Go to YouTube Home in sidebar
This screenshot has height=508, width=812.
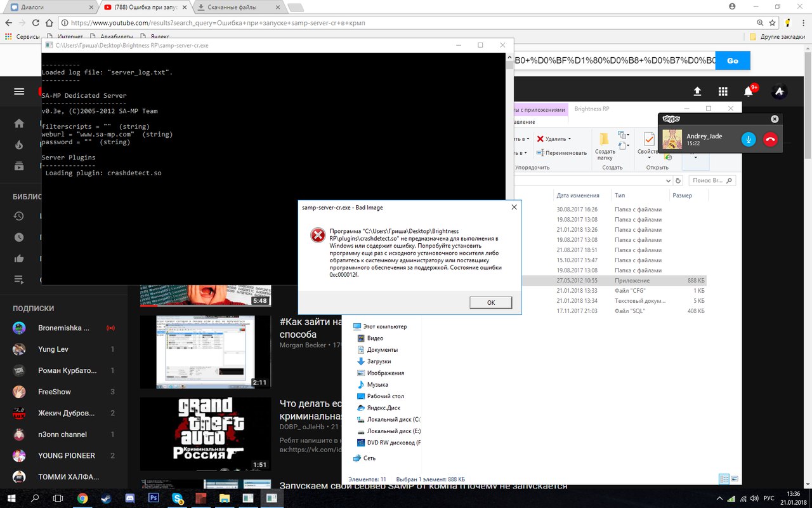click(x=19, y=123)
